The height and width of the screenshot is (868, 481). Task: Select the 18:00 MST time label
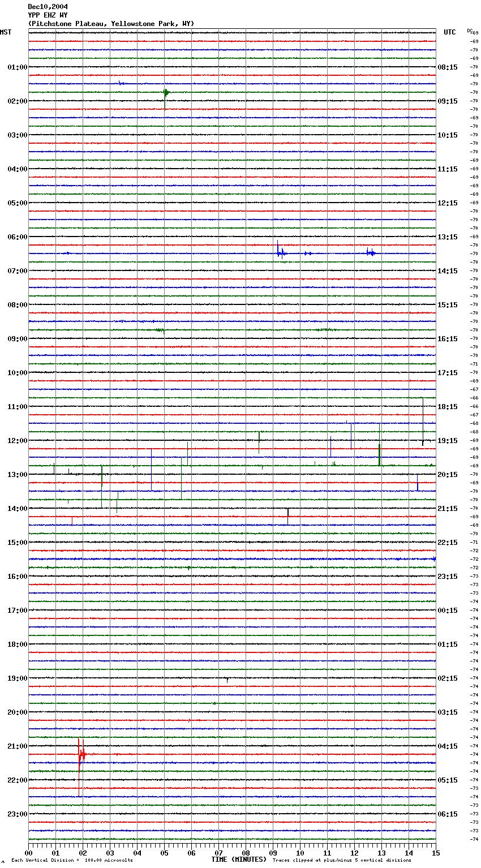click(18, 644)
